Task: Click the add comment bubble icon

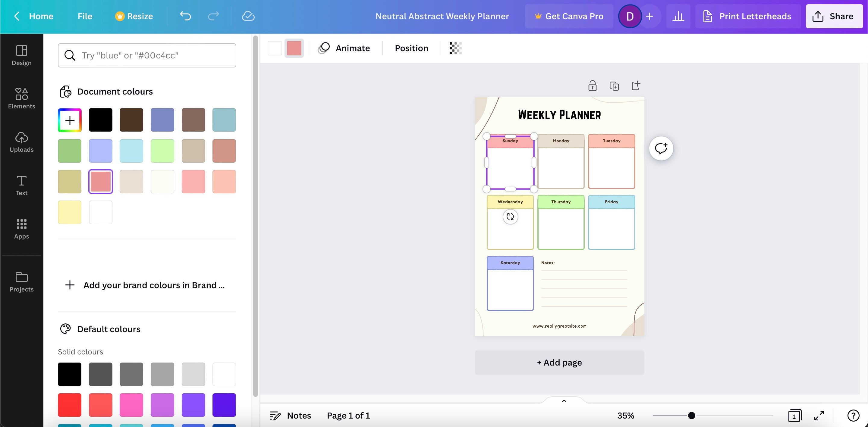Action: [x=661, y=148]
